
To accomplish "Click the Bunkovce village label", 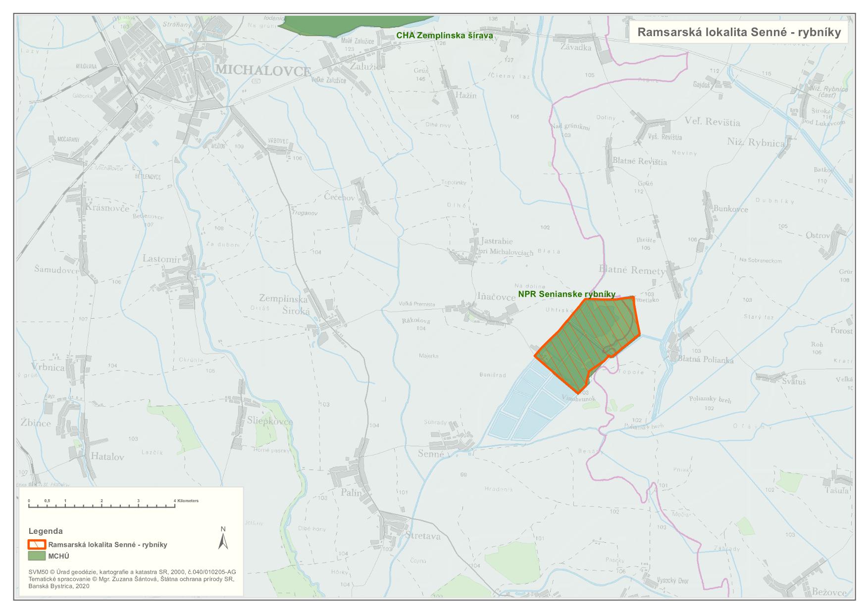I will (730, 209).
